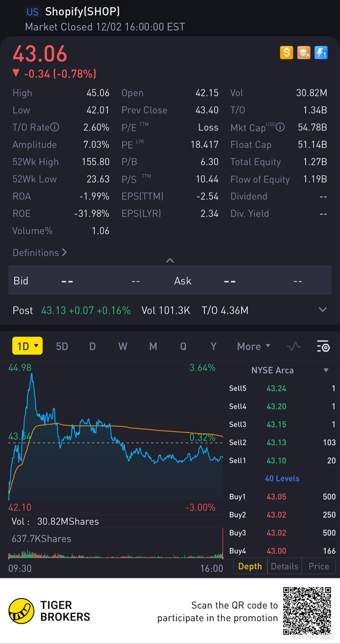Select the 1D chart timeframe
This screenshot has height=644, width=340.
coord(27,346)
